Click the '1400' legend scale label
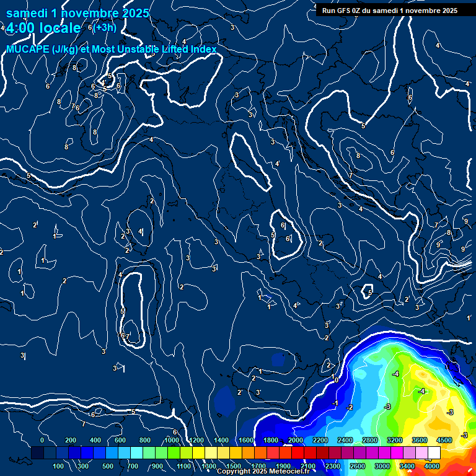 click(x=221, y=440)
